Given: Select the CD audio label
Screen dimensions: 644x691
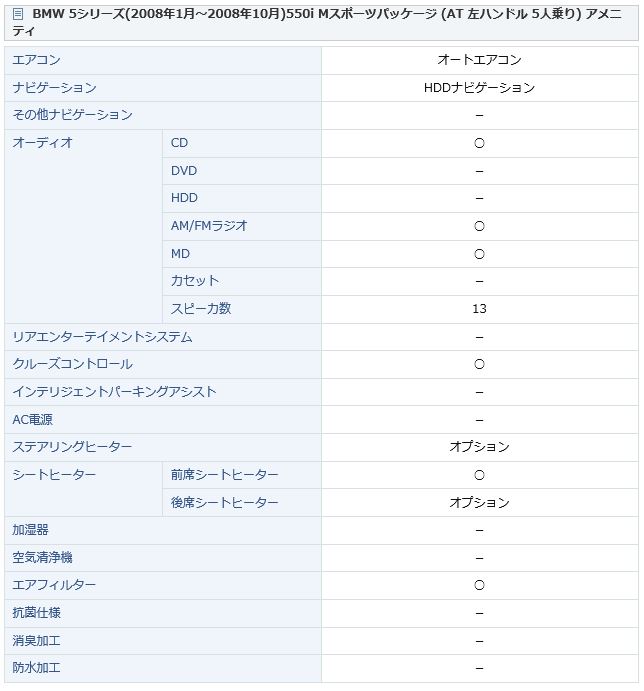Looking at the screenshot, I should [179, 143].
